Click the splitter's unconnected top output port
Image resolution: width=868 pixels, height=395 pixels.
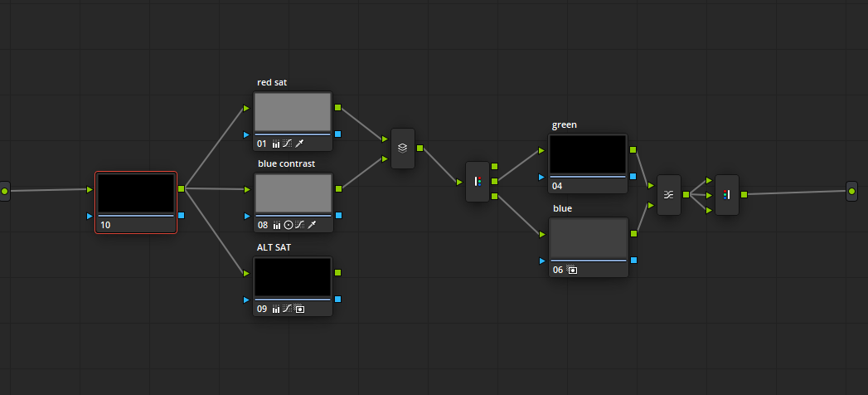494,166
